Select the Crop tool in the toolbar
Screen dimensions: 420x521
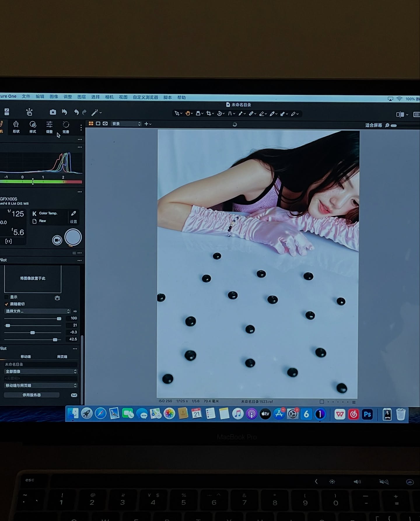[x=209, y=113]
